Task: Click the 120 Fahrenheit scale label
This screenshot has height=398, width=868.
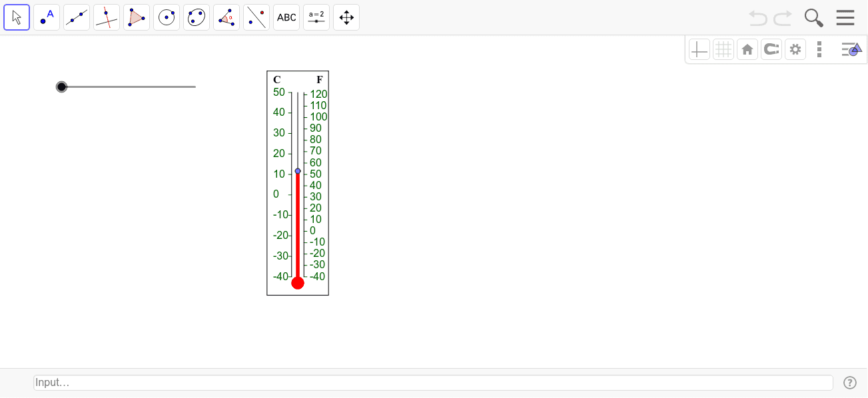Action: pos(318,95)
